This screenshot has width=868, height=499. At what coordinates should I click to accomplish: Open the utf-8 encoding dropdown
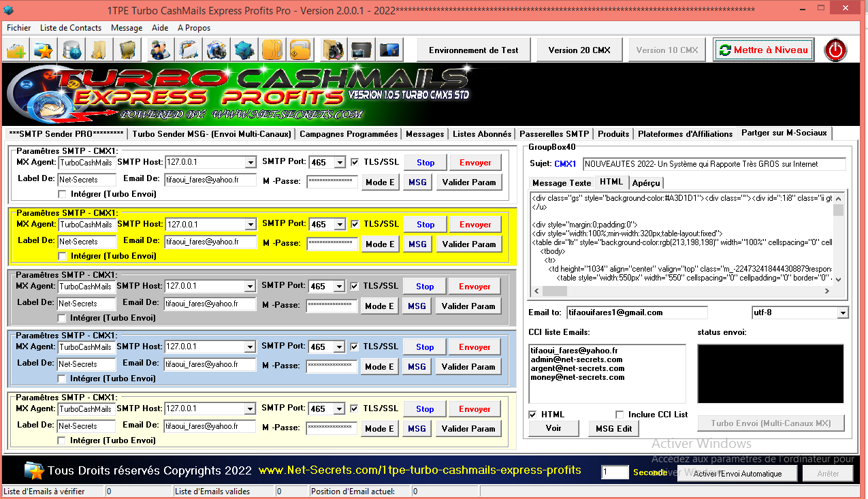coord(843,312)
